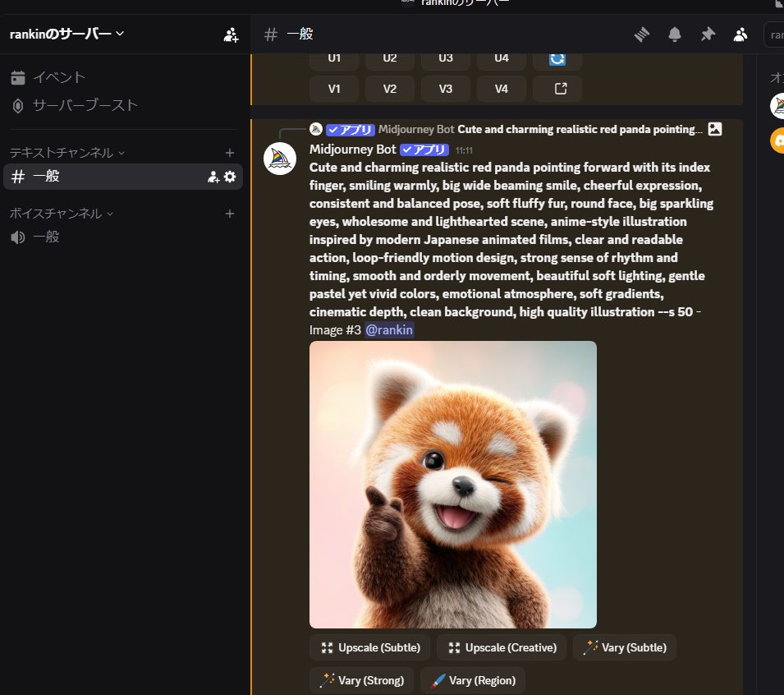
Task: Expand the rankinのサーバー server dropdown
Action: [66, 34]
